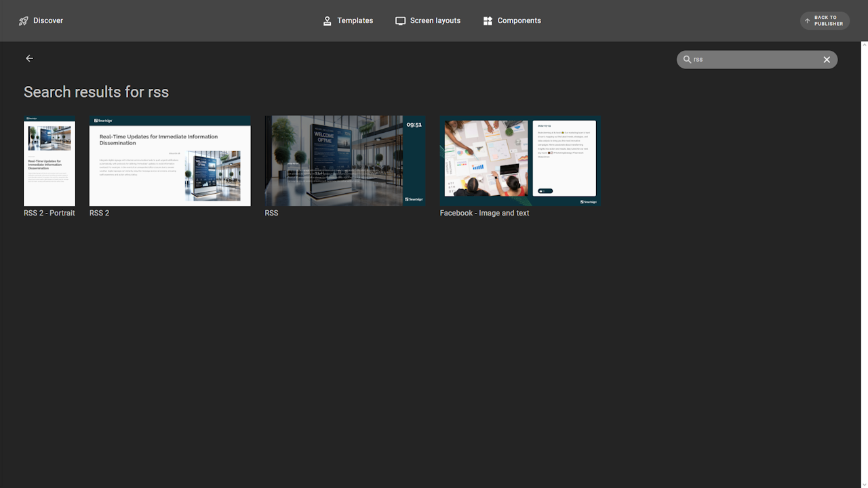
Task: Click the Templates stamp icon
Action: [328, 21]
